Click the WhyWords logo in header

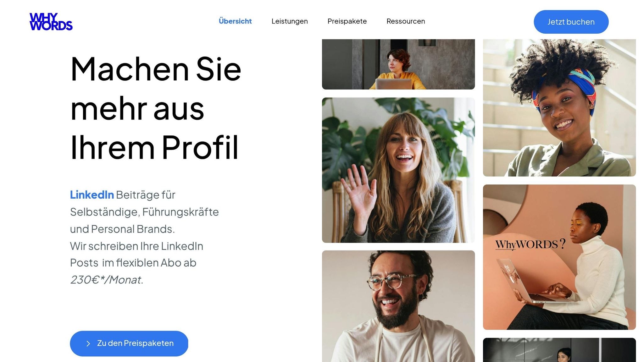[x=51, y=22]
